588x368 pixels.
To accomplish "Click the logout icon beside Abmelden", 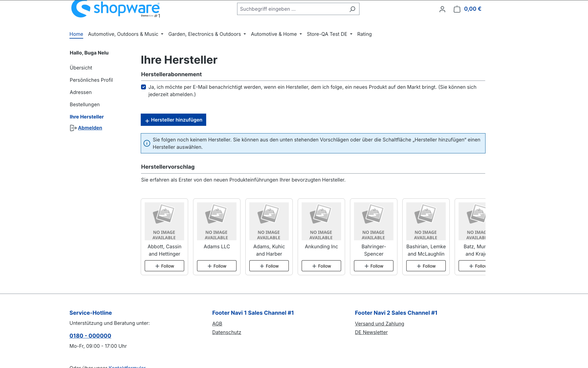I will [x=73, y=128].
